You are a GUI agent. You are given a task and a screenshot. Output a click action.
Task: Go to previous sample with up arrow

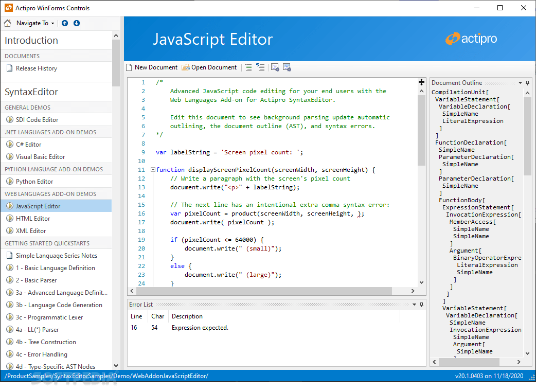tap(65, 23)
